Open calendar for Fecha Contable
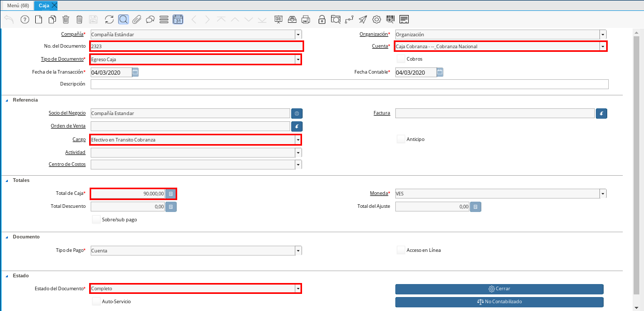 click(x=440, y=72)
